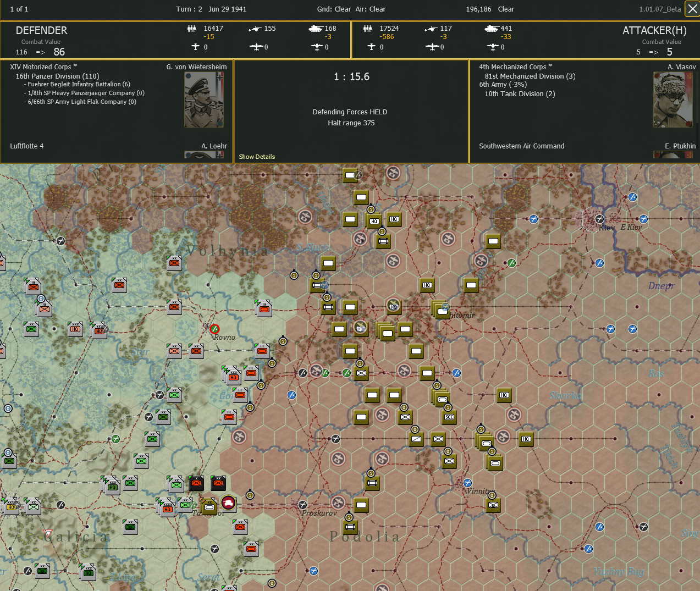Click the defender guns icon beside 155
The image size is (700, 591).
coord(255,29)
